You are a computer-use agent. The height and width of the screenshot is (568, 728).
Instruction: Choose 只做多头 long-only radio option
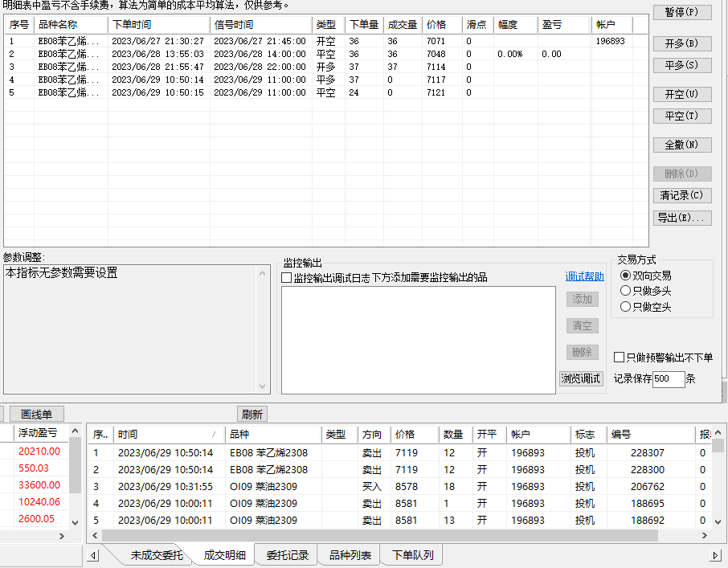click(x=626, y=291)
